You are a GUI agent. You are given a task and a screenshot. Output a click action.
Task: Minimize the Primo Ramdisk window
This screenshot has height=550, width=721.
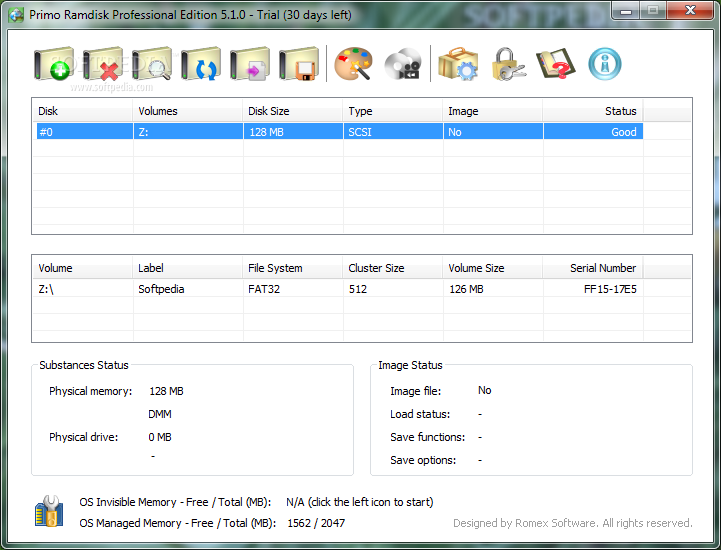[x=625, y=11]
